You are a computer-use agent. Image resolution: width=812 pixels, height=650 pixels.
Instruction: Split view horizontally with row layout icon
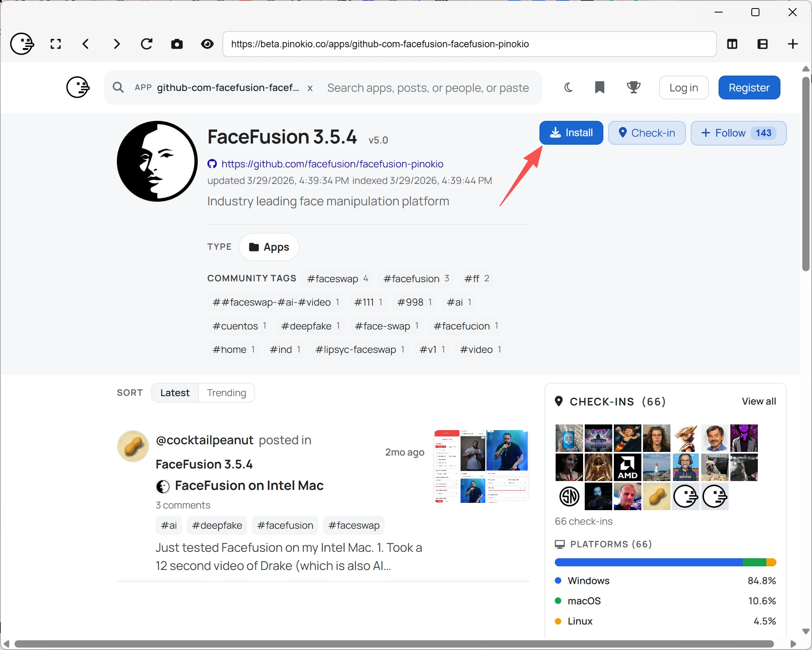click(762, 44)
